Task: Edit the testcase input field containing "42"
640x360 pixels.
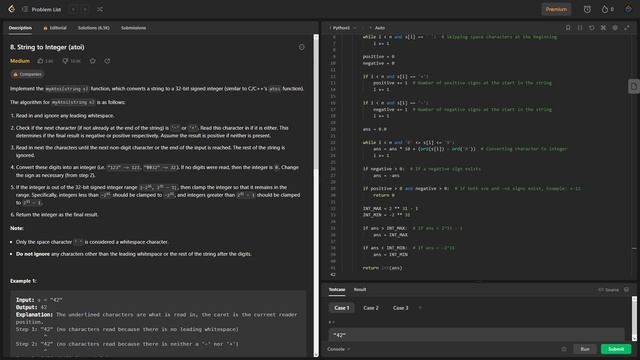Action: (x=476, y=335)
